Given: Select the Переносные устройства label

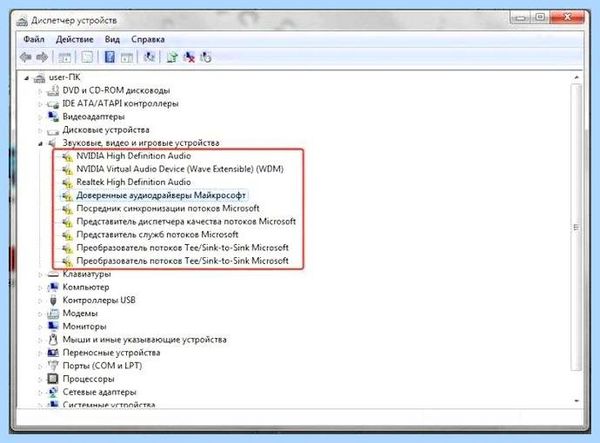Looking at the screenshot, I should pos(111,353).
